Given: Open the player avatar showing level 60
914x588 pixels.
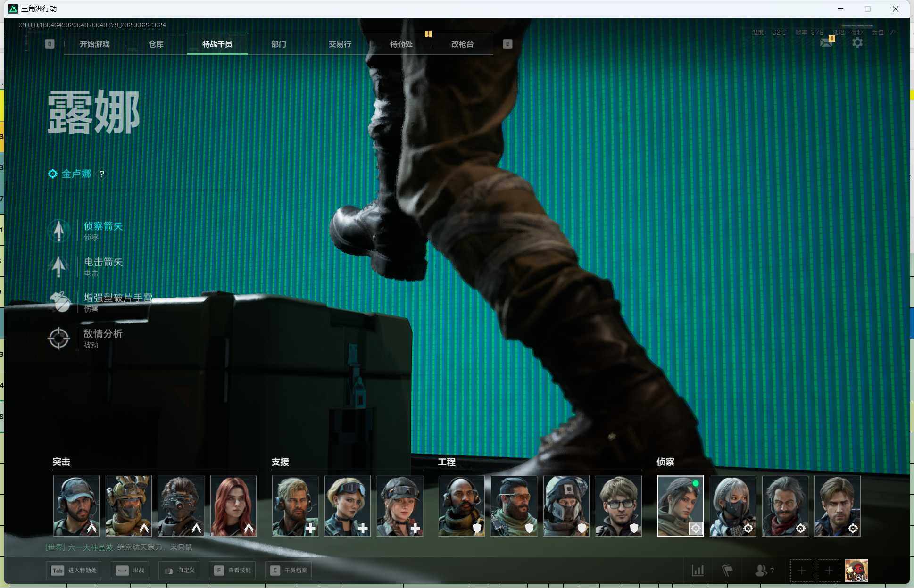Looking at the screenshot, I should coord(856,571).
